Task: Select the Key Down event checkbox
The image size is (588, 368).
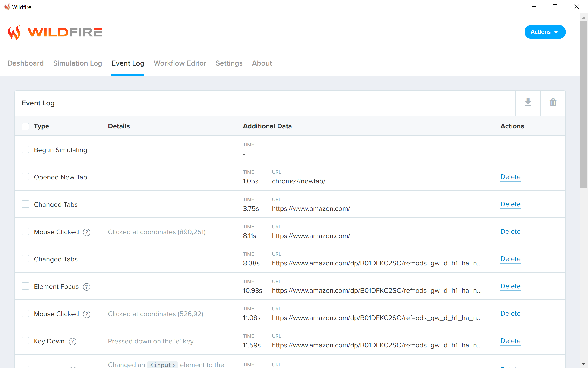Action: [25, 341]
